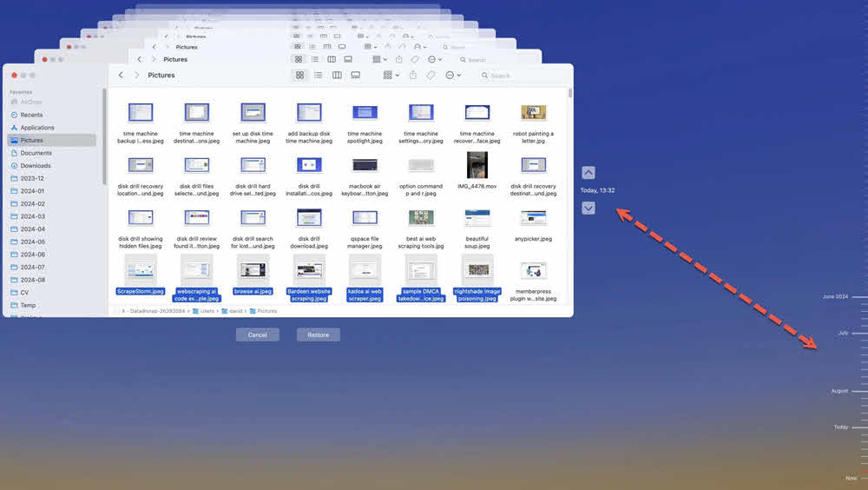868x490 pixels.
Task: Open Recents in the sidebar
Action: click(51, 115)
